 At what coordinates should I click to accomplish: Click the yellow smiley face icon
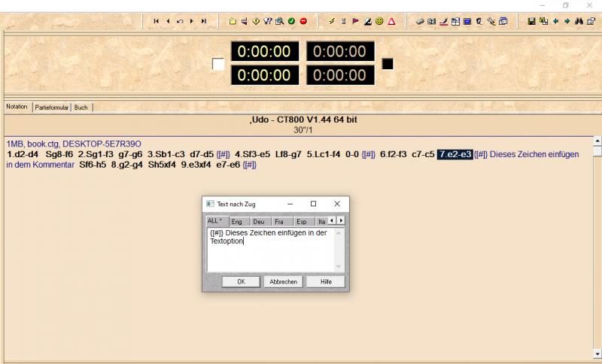pos(379,21)
